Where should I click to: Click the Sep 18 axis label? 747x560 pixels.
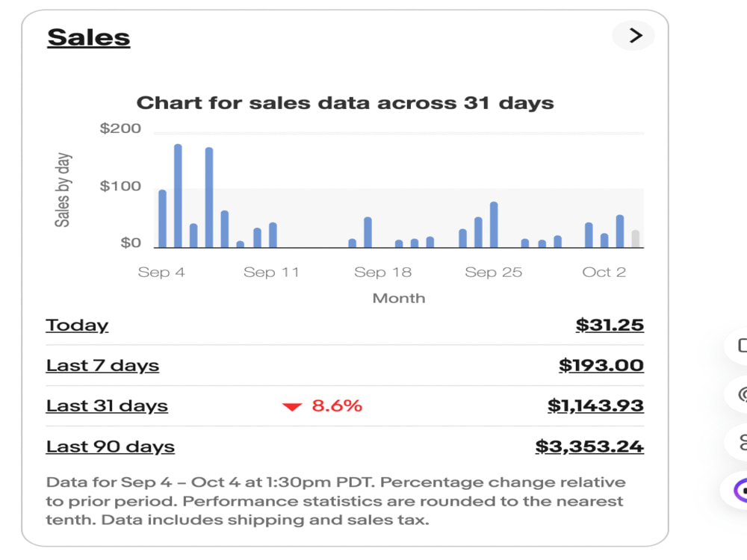(x=382, y=272)
